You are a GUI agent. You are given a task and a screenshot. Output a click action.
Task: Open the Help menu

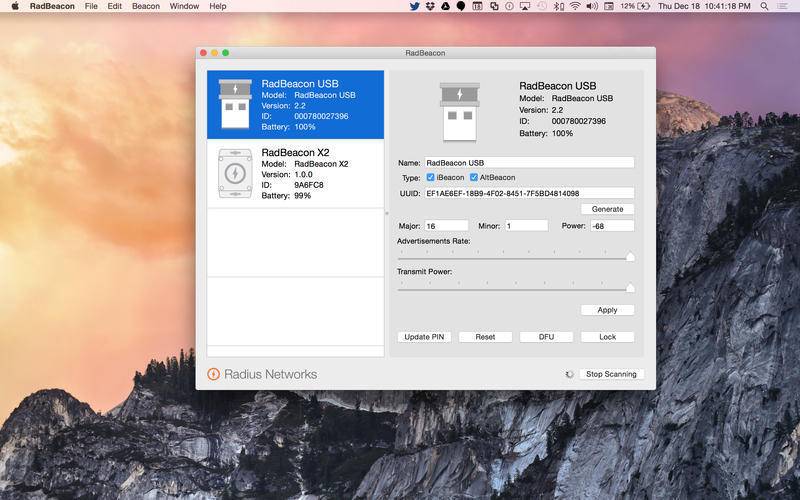click(217, 6)
